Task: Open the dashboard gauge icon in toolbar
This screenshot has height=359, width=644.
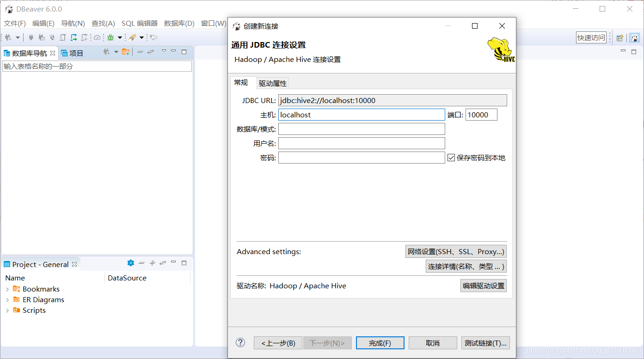Action: [97, 37]
